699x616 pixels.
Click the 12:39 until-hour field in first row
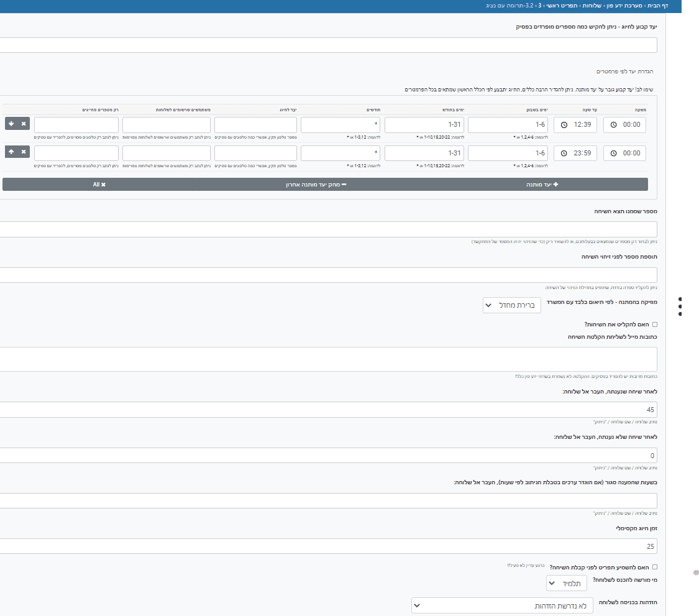click(x=575, y=125)
